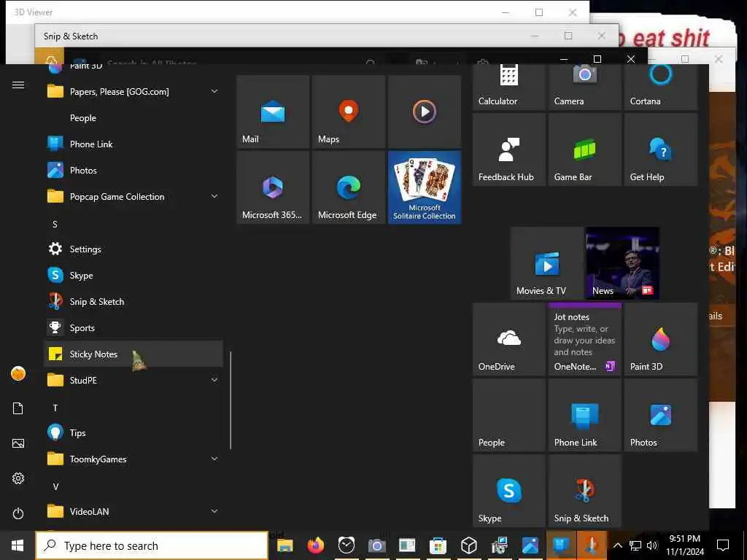Launch the Microsoft 365 tile
Image resolution: width=747 pixels, height=560 pixels.
click(273, 187)
